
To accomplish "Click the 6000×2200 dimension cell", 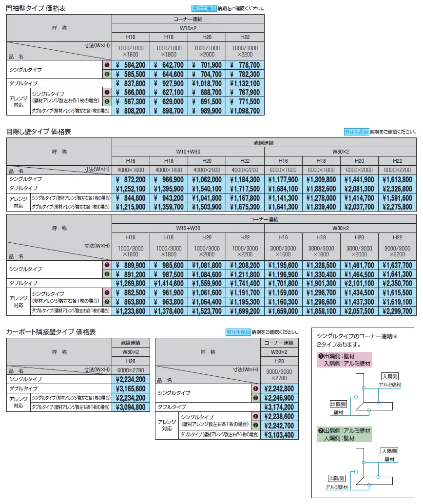I will [x=397, y=170].
